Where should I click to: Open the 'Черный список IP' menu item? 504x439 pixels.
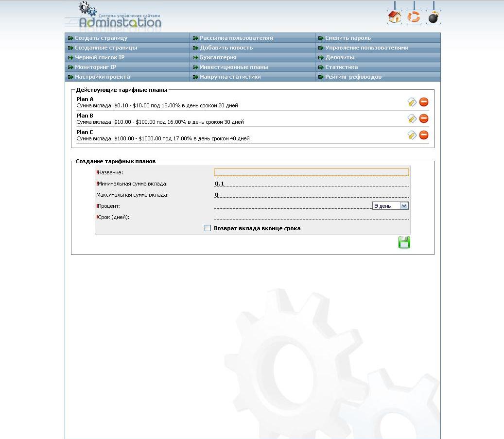pyautogui.click(x=127, y=57)
